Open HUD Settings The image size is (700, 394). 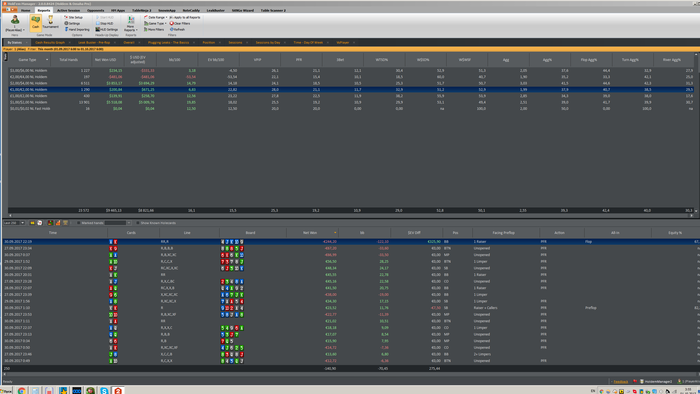[107, 29]
